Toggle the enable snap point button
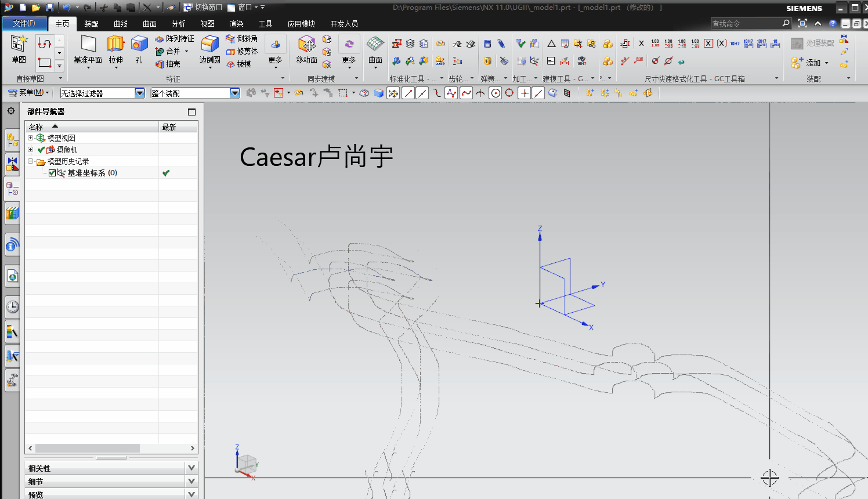Image resolution: width=868 pixels, height=499 pixels. [393, 93]
